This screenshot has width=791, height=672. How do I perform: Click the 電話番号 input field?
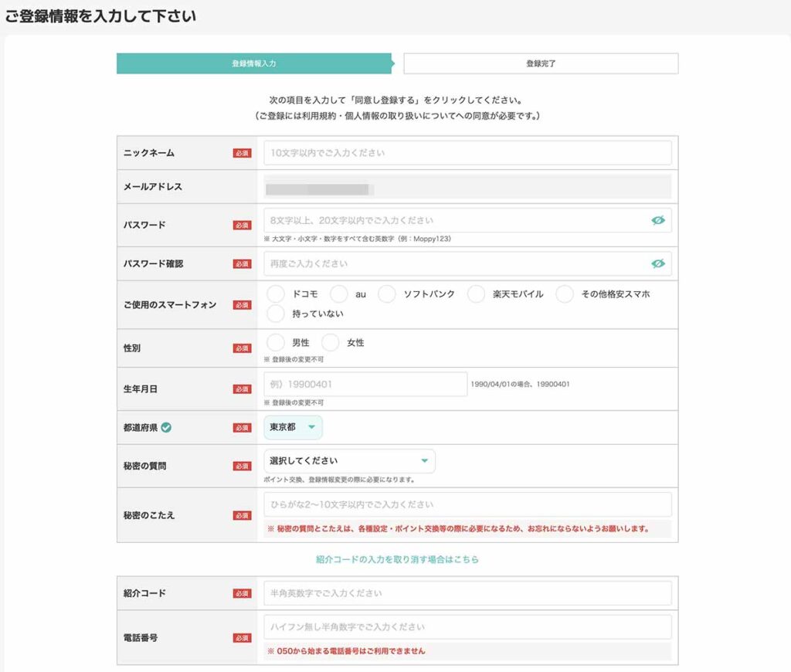(x=467, y=626)
